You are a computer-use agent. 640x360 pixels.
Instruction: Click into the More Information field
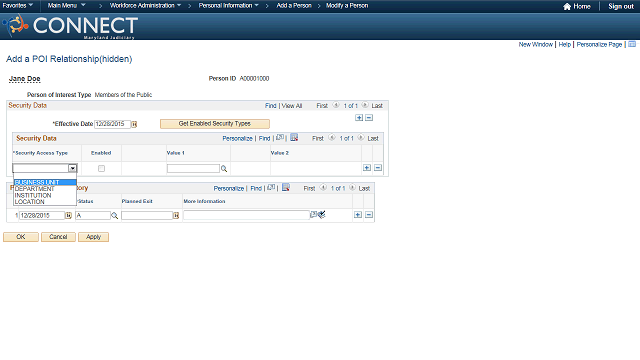pos(247,215)
